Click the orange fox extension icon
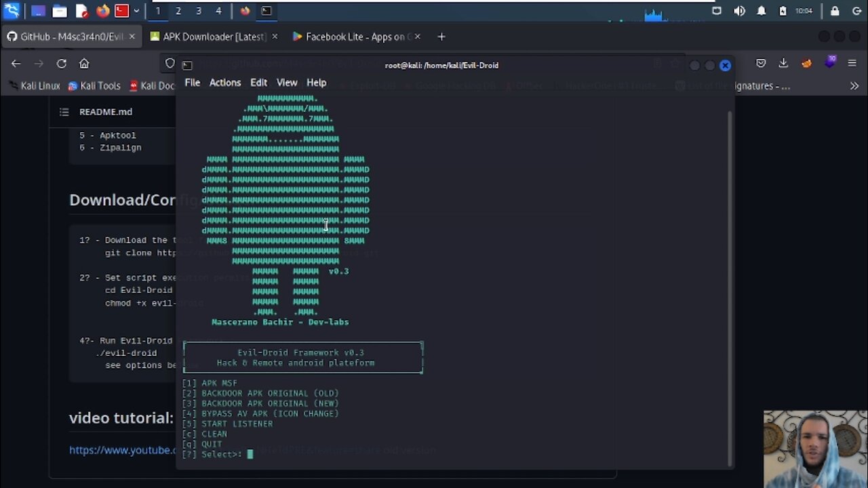The image size is (868, 488). (x=806, y=63)
